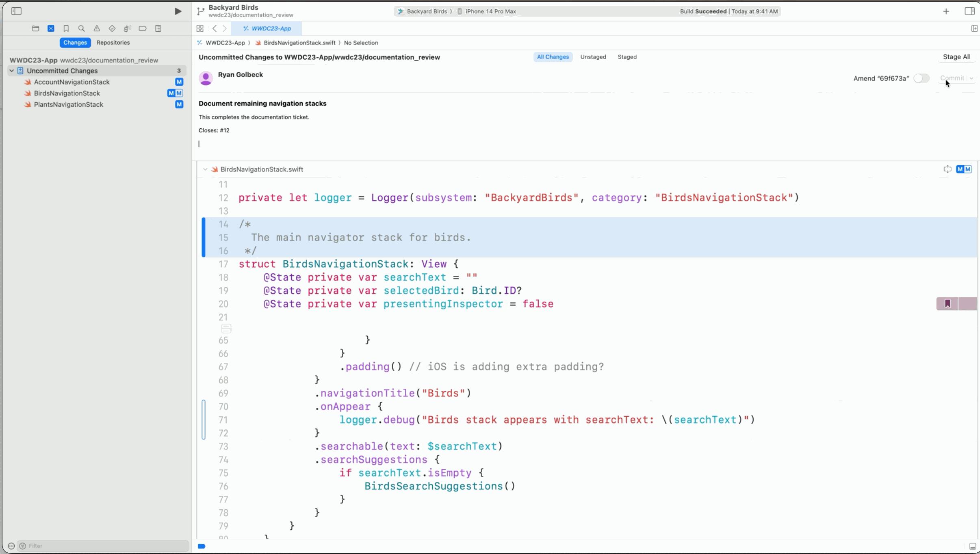980x554 pixels.
Task: Expand the BirdsNavigationStack.swift breadcrumb
Action: pos(298,42)
